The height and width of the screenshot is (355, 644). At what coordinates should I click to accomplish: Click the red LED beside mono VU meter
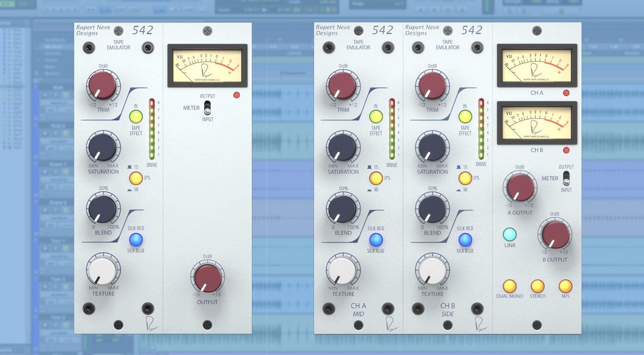(237, 95)
